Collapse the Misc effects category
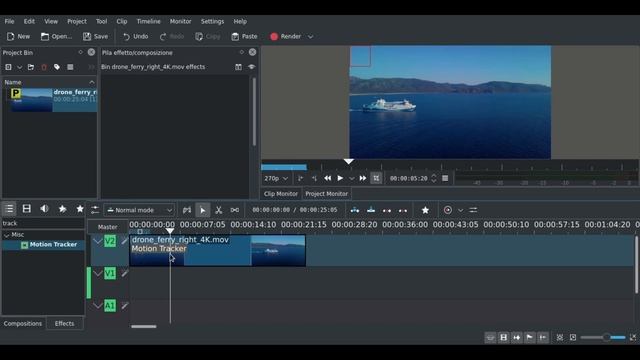The height and width of the screenshot is (360, 640). (x=7, y=235)
